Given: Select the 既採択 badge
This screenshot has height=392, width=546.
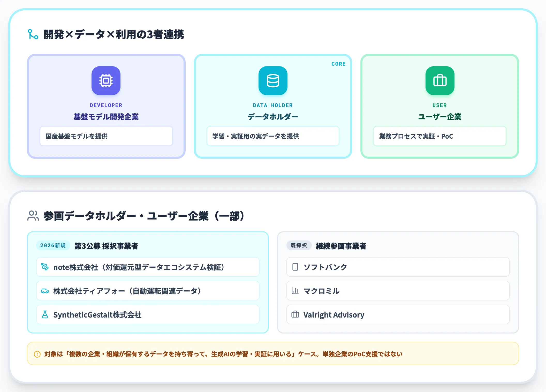Looking at the screenshot, I should [x=299, y=245].
